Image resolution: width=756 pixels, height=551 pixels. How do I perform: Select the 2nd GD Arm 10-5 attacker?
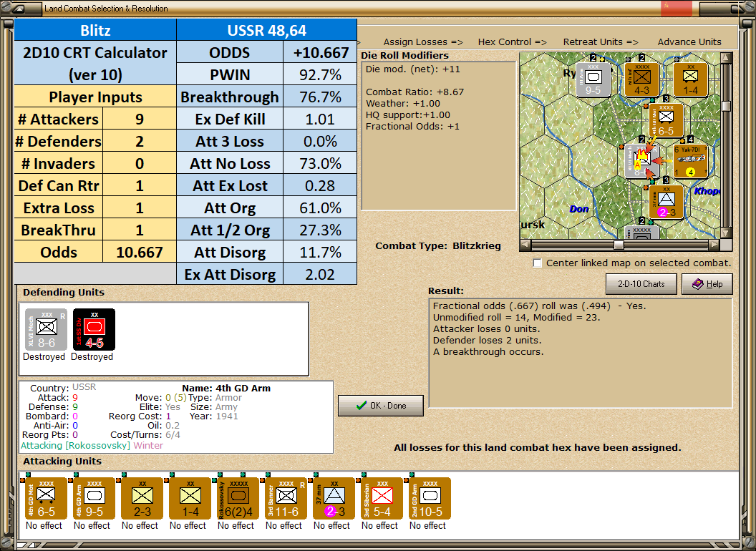tap(430, 498)
